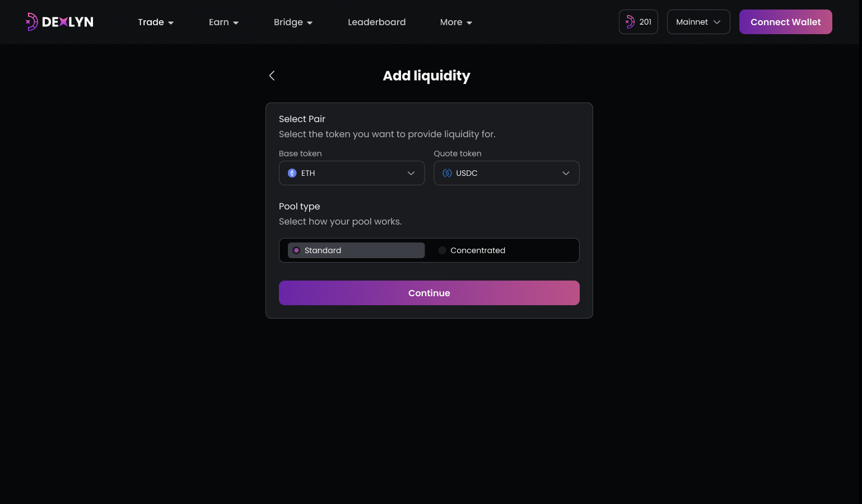Click the Continue button
The height and width of the screenshot is (504, 862).
click(429, 293)
